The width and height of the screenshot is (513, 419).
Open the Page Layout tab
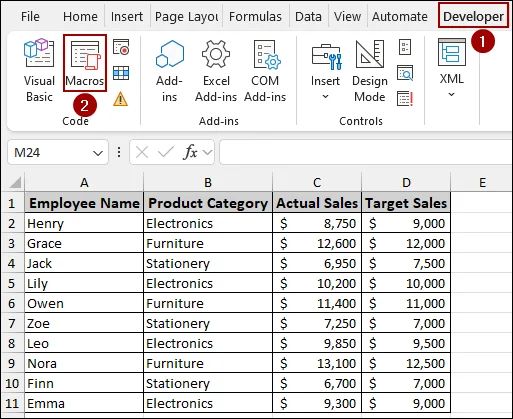(x=187, y=16)
